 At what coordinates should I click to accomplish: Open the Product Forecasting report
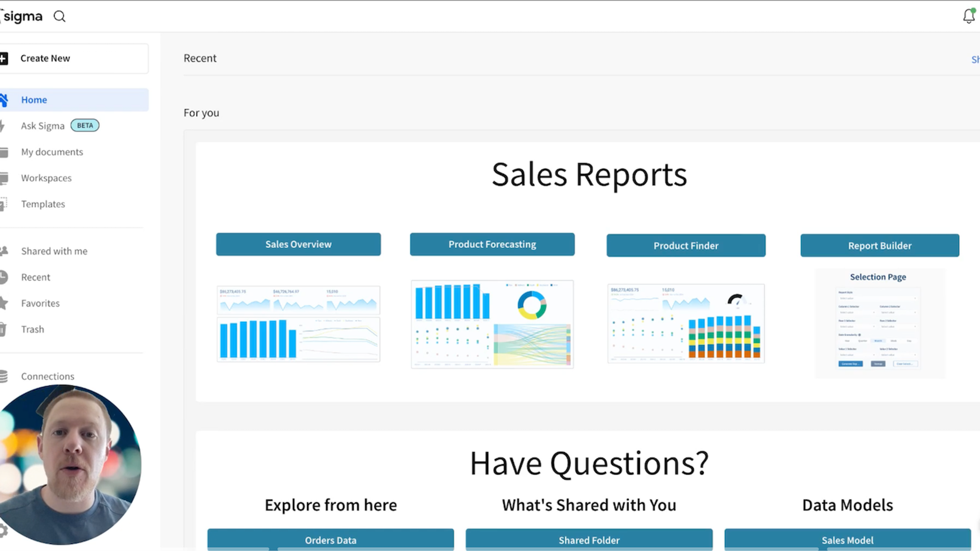point(492,244)
